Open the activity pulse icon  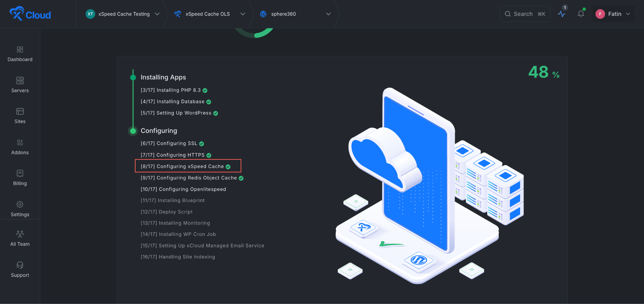click(x=562, y=14)
